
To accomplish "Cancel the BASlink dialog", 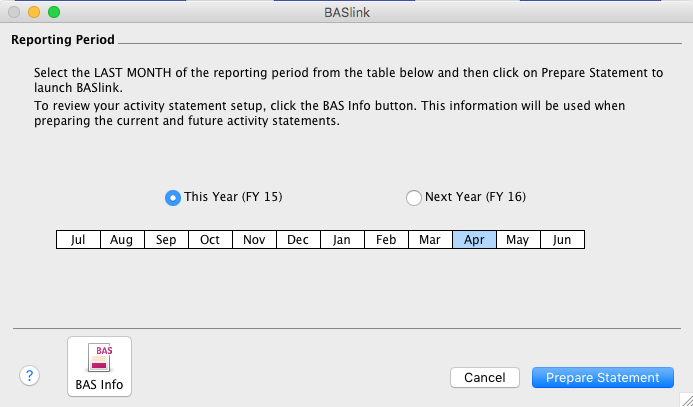I will pos(485,377).
